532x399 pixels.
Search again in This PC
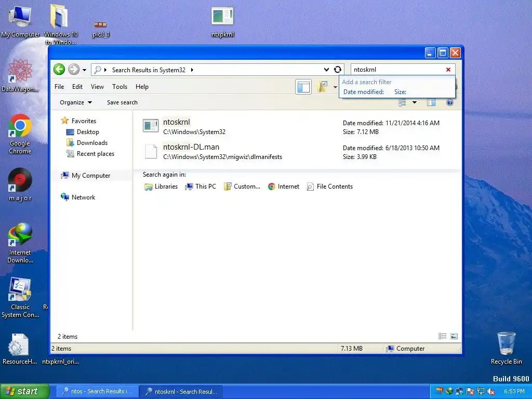coord(201,187)
